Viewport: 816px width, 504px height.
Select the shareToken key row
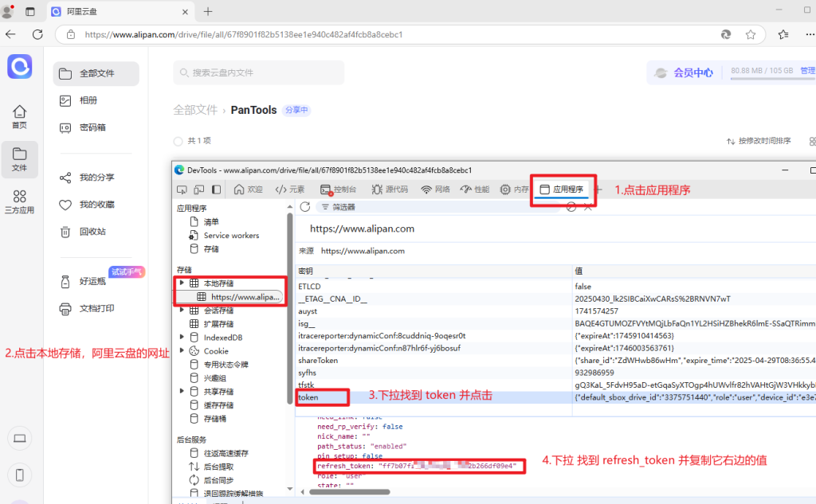point(555,361)
